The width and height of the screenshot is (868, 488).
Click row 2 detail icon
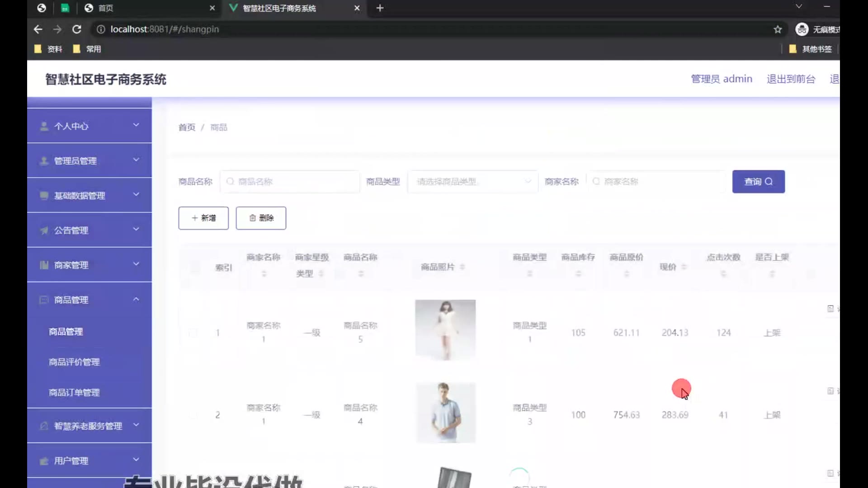[830, 391]
